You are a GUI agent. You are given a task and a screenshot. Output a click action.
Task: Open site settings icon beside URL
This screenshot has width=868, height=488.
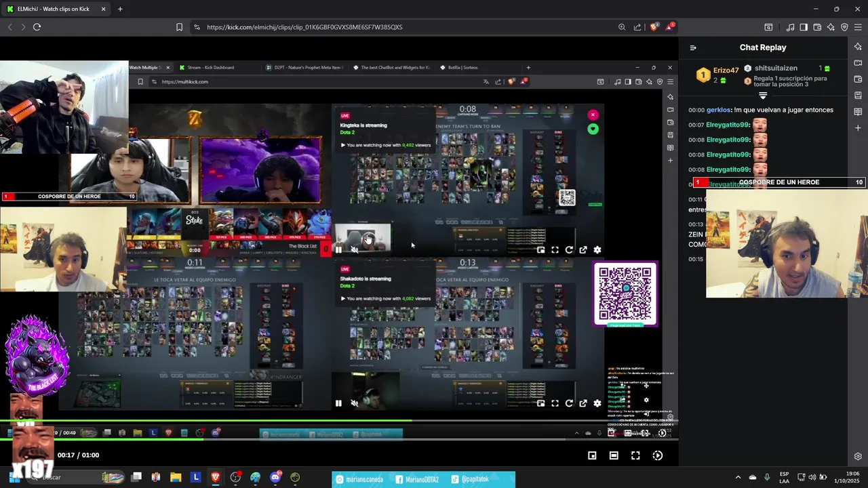pos(197,27)
